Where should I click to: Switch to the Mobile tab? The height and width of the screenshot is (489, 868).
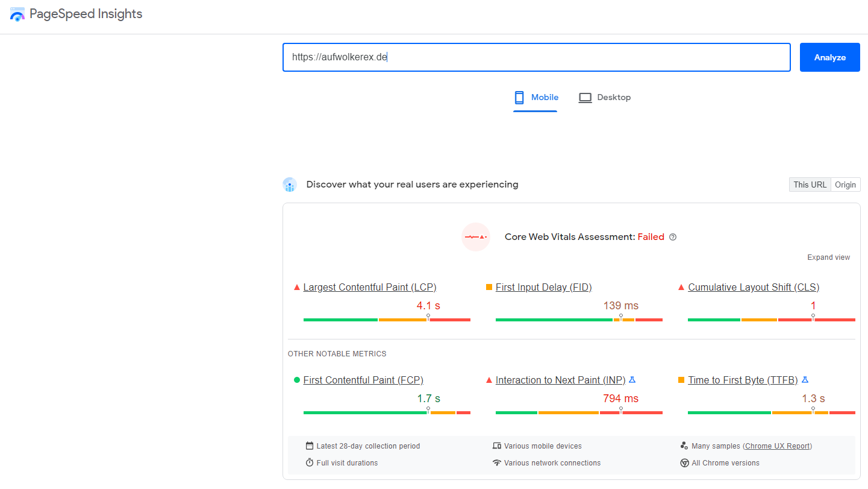click(x=535, y=98)
